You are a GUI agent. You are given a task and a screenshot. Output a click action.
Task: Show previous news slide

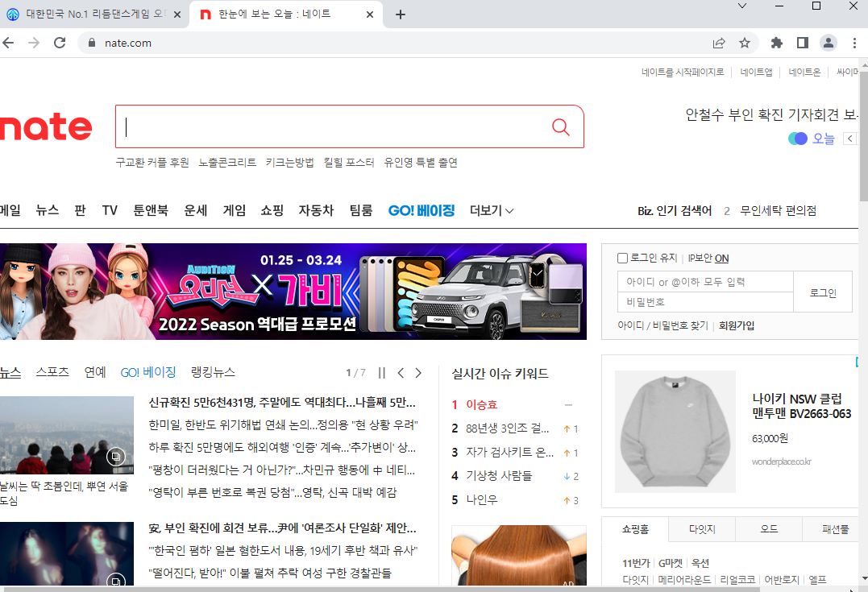click(x=401, y=373)
